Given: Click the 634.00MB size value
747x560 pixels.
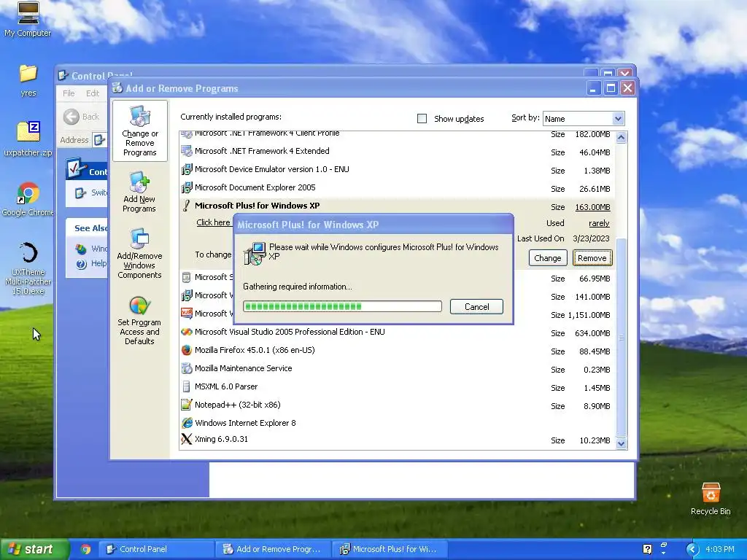Looking at the screenshot, I should [x=592, y=333].
